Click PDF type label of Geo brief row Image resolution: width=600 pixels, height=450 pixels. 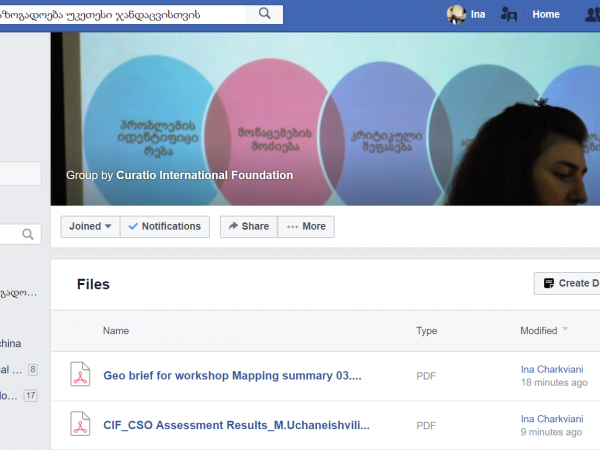(426, 376)
